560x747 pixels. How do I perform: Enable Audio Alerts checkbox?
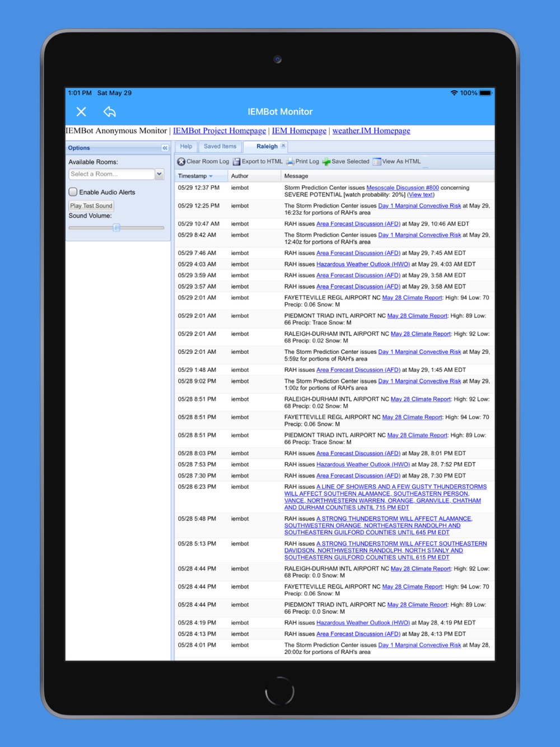pos(73,192)
